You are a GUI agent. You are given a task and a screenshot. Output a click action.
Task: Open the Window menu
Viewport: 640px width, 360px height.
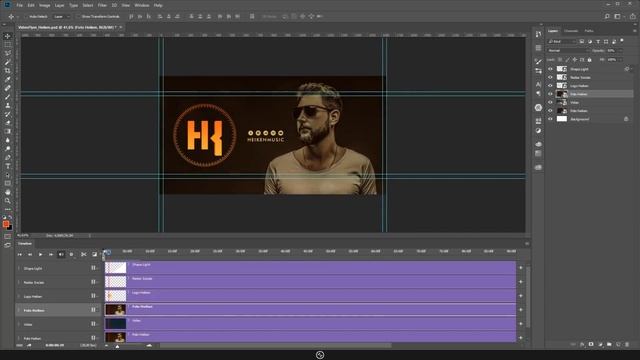[x=142, y=5]
